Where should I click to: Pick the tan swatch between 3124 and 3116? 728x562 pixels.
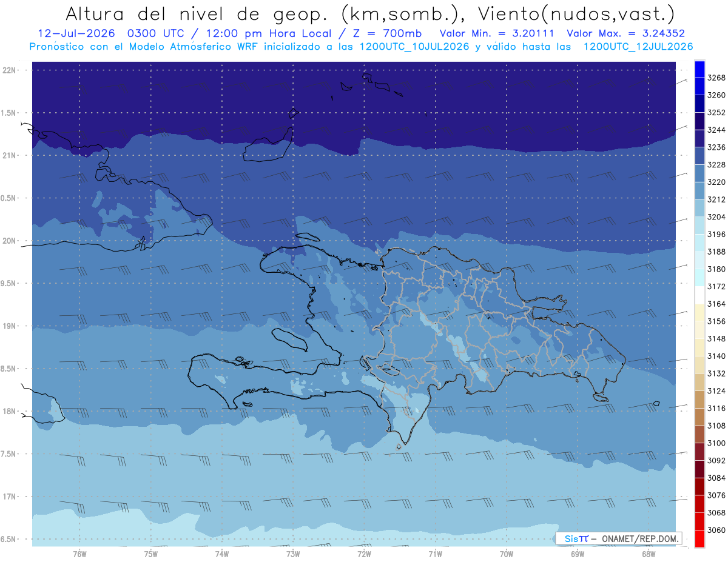[699, 400]
